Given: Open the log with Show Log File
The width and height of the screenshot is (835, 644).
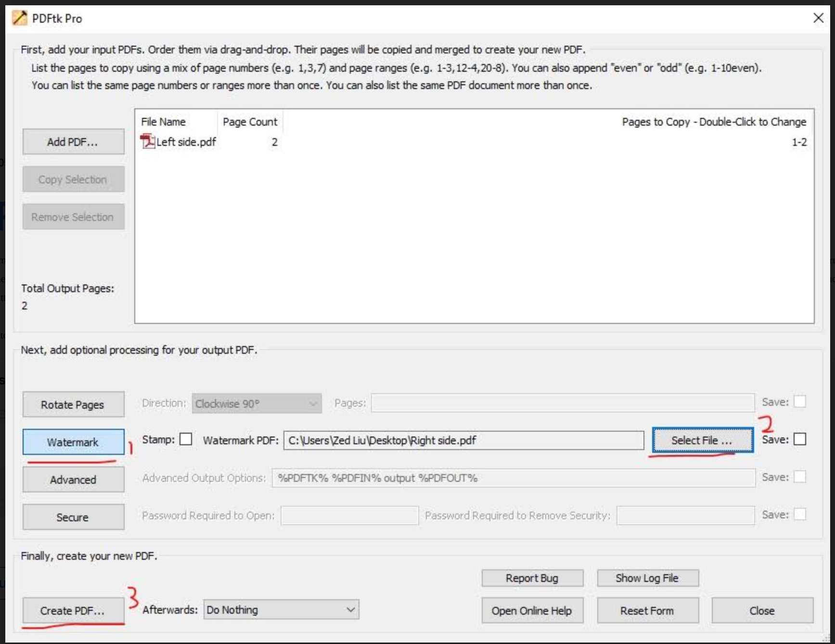Looking at the screenshot, I should [647, 578].
